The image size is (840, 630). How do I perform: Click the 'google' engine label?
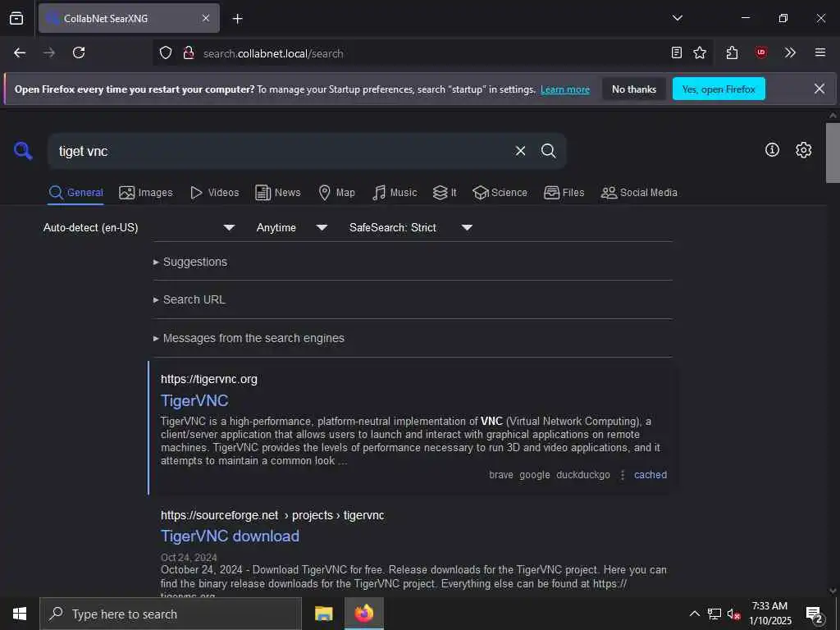(x=535, y=475)
